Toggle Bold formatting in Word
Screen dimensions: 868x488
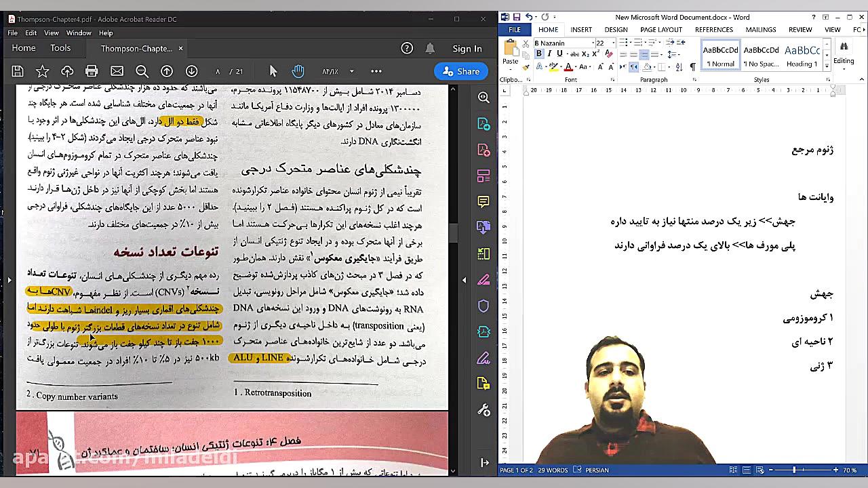[538, 54]
